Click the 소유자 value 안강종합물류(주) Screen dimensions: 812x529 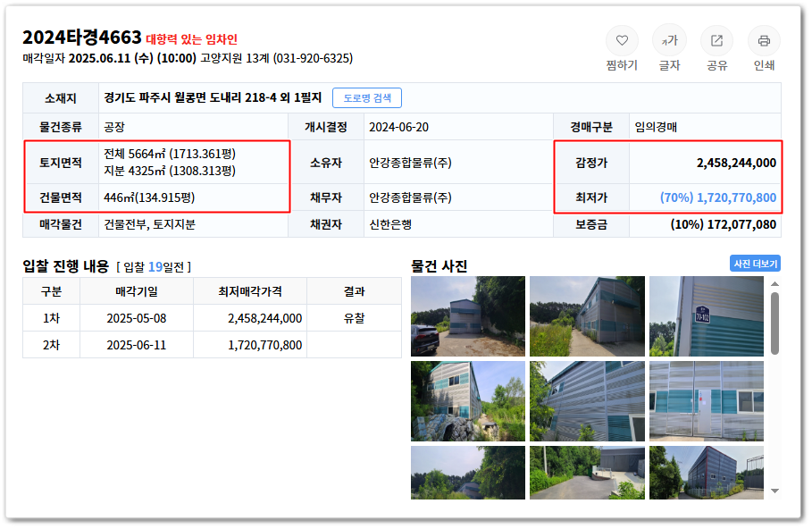click(410, 163)
